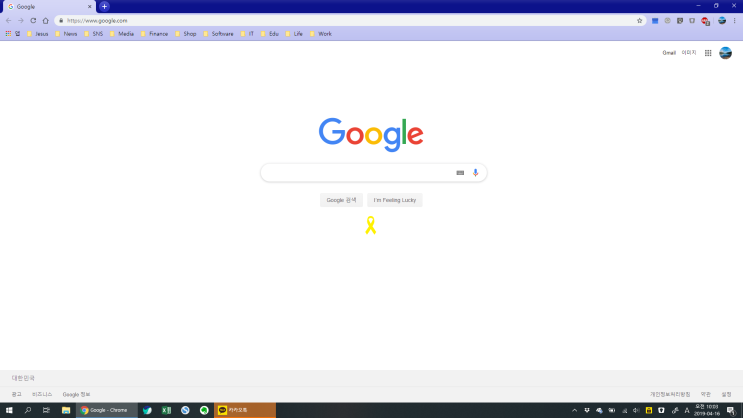Open KakaoTalk taskbar item
The height and width of the screenshot is (418, 743).
point(245,410)
